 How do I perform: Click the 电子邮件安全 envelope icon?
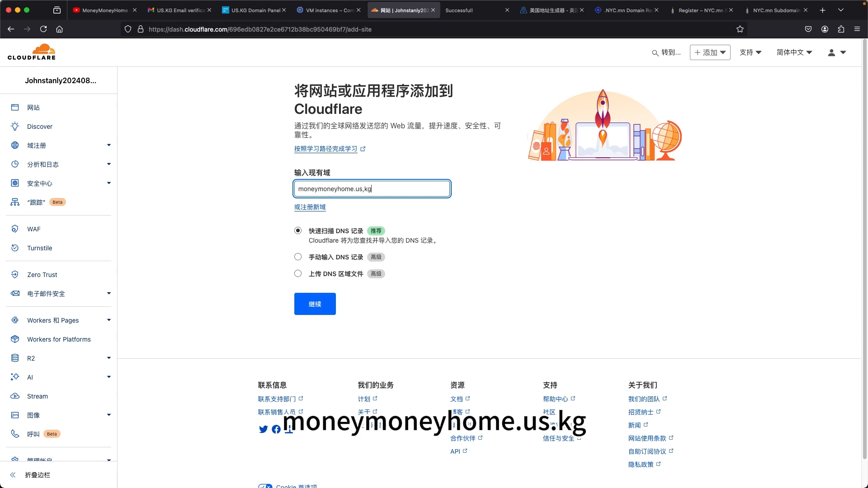[15, 294]
